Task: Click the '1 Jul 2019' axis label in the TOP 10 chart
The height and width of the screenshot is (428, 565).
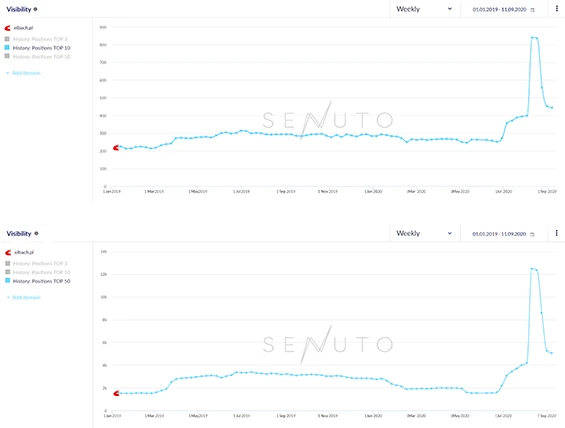Action: point(241,192)
